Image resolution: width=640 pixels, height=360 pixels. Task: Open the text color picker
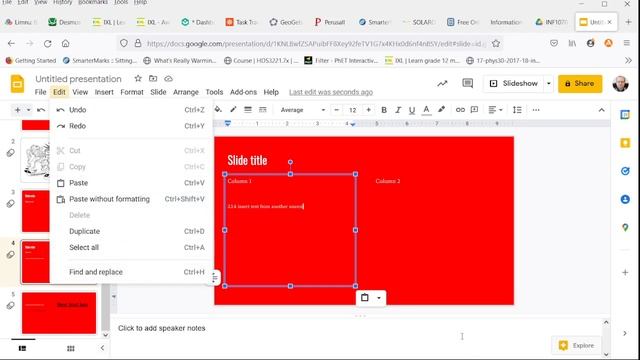click(426, 110)
